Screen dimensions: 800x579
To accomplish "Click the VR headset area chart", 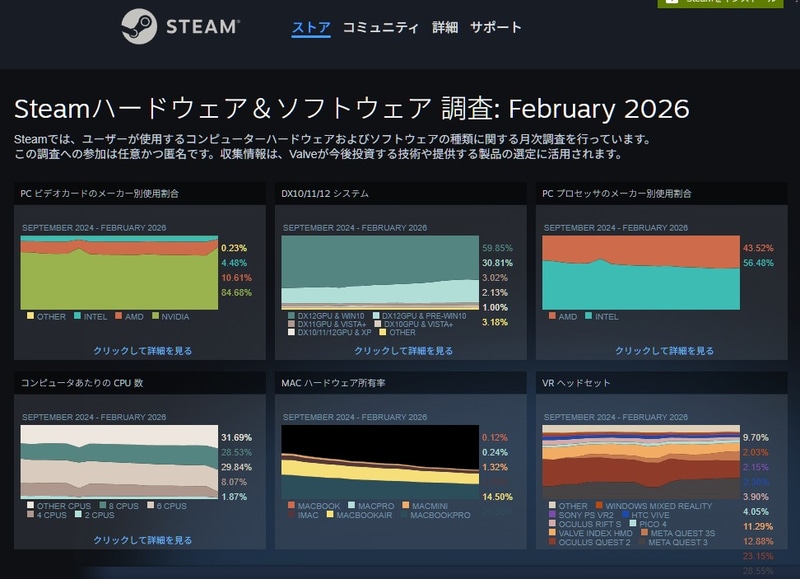I will [641, 462].
